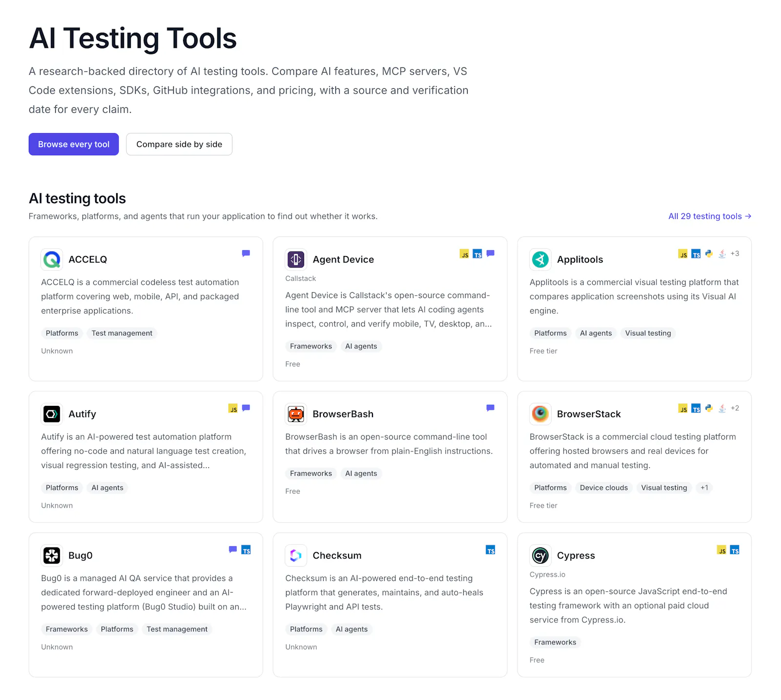The height and width of the screenshot is (700, 781).
Task: Open the All 29 testing tools link
Action: click(x=710, y=216)
